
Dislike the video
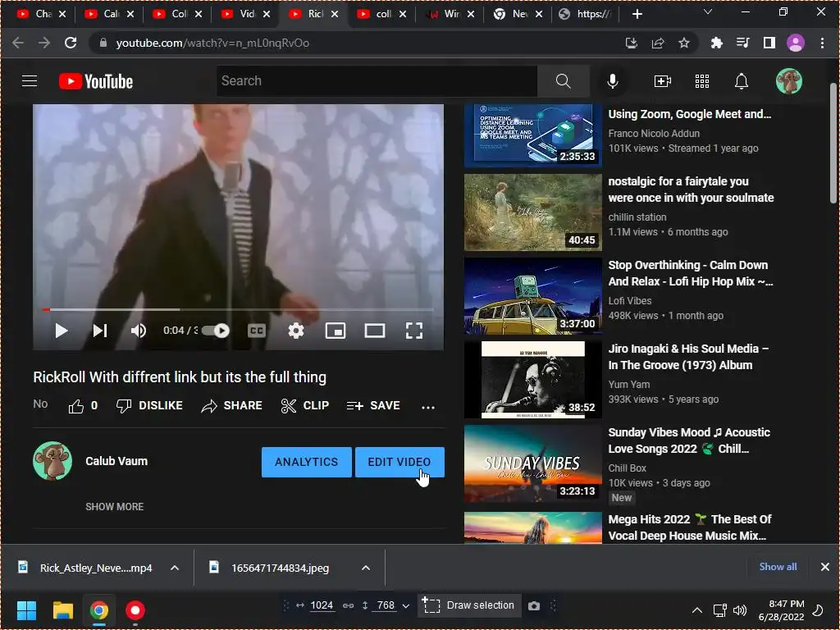point(149,406)
